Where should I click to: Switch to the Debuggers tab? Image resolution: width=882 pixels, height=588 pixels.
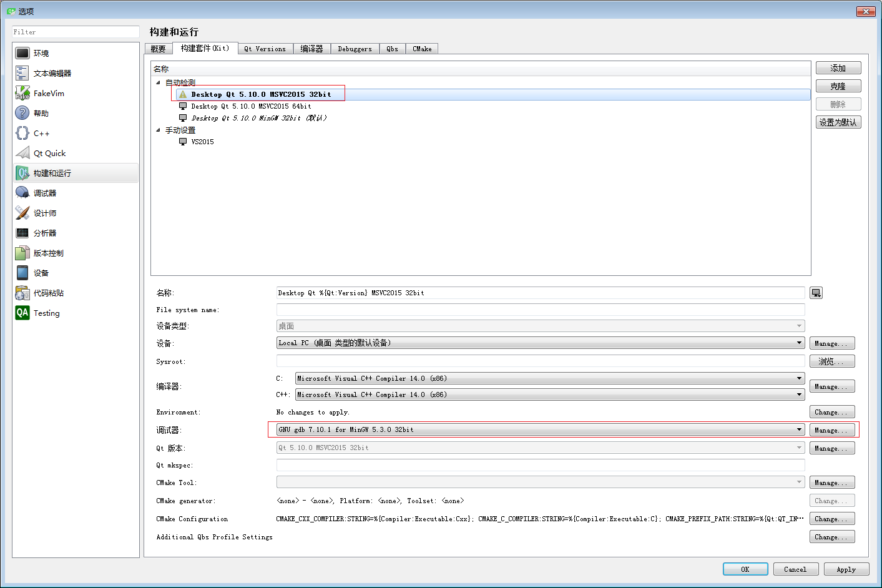coord(355,48)
